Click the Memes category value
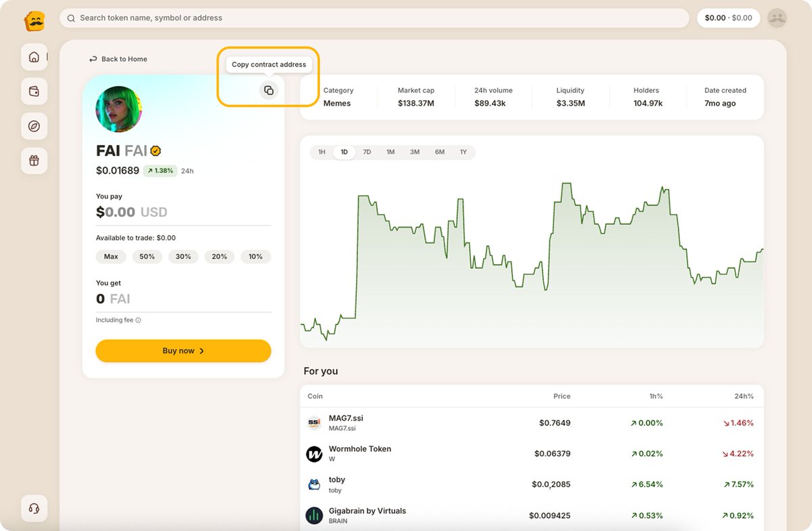Screen dimensions: 812x531 (x=337, y=104)
